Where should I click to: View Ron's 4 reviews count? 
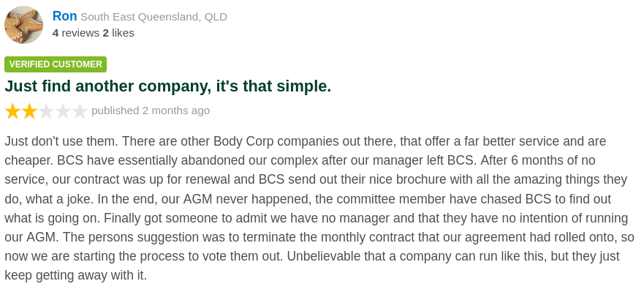click(x=76, y=33)
